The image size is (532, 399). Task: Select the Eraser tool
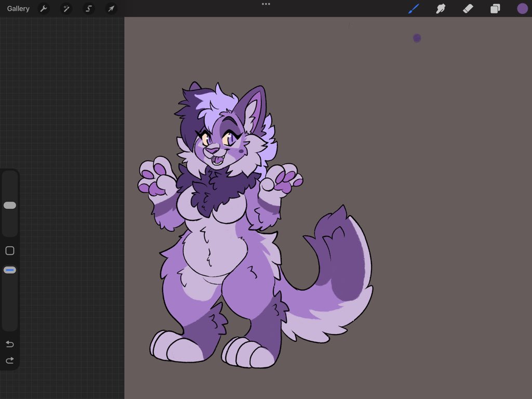[468, 8]
